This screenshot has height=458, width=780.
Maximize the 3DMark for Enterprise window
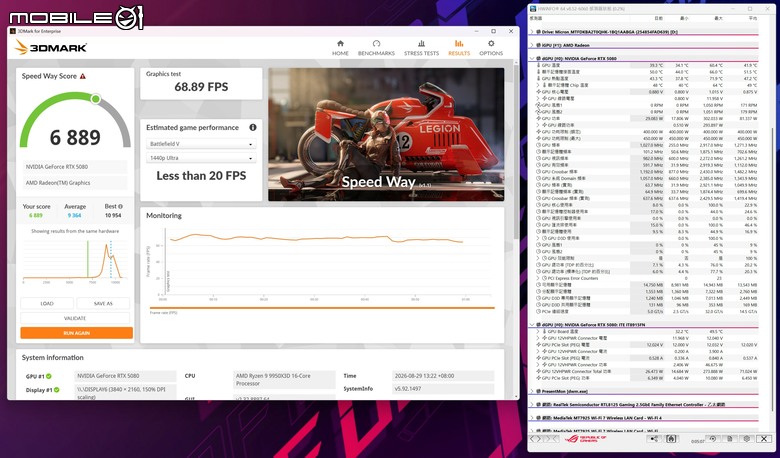[x=493, y=31]
